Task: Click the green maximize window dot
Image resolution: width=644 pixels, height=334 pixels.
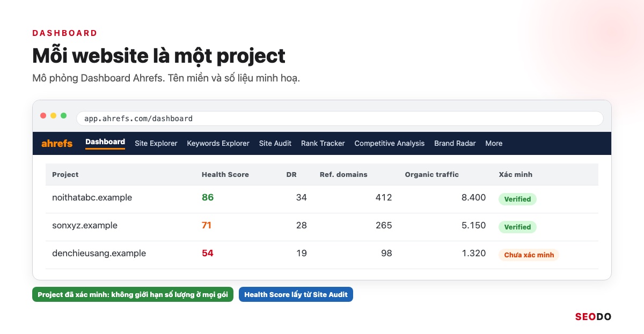Action: point(64,115)
